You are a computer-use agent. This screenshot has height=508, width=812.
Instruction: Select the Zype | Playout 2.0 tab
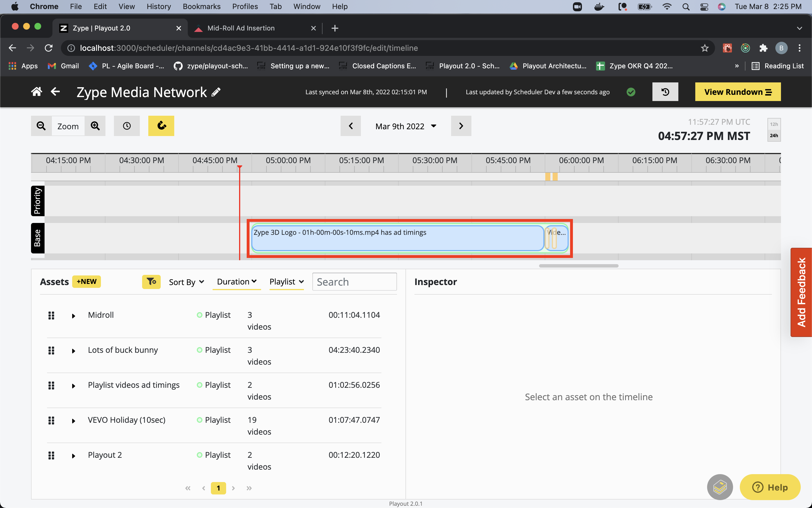click(120, 28)
